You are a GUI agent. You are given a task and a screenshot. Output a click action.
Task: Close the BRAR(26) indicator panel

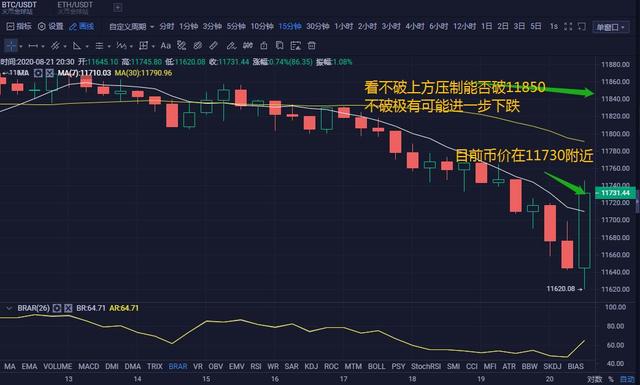pyautogui.click(x=68, y=308)
